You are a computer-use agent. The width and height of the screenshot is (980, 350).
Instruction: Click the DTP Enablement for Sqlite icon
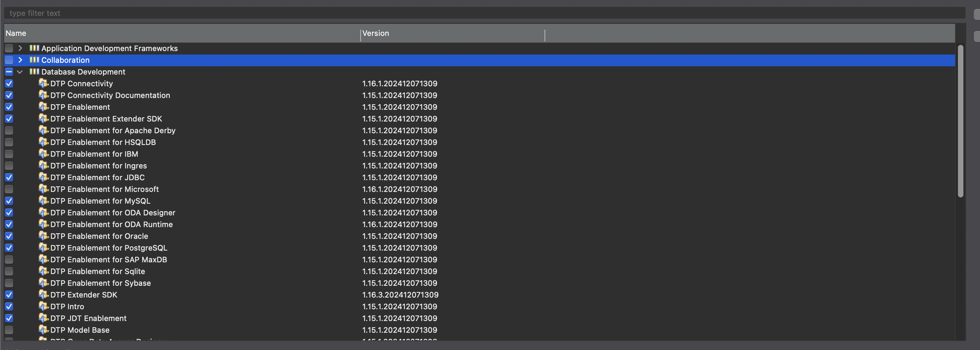[44, 271]
